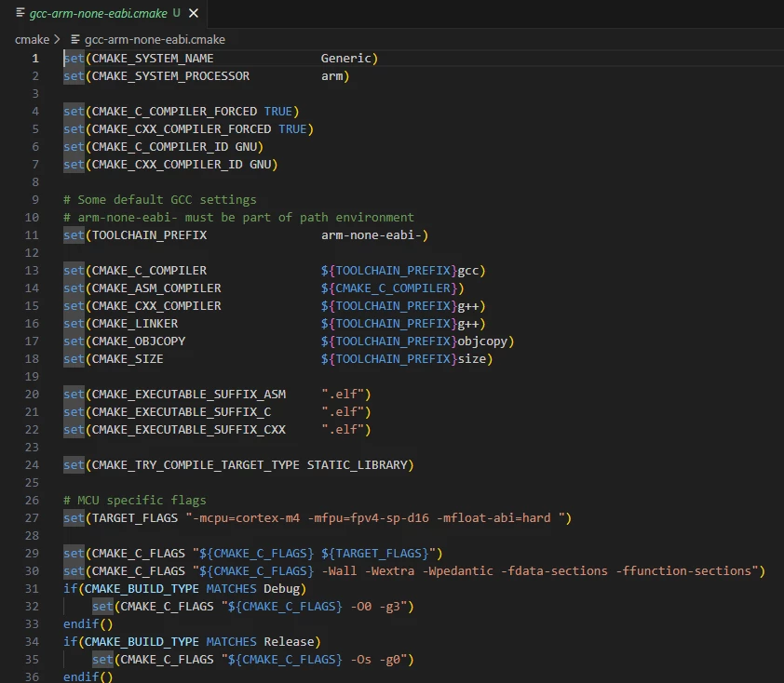Click arm-none-eabi- value on line 11

coord(371,235)
